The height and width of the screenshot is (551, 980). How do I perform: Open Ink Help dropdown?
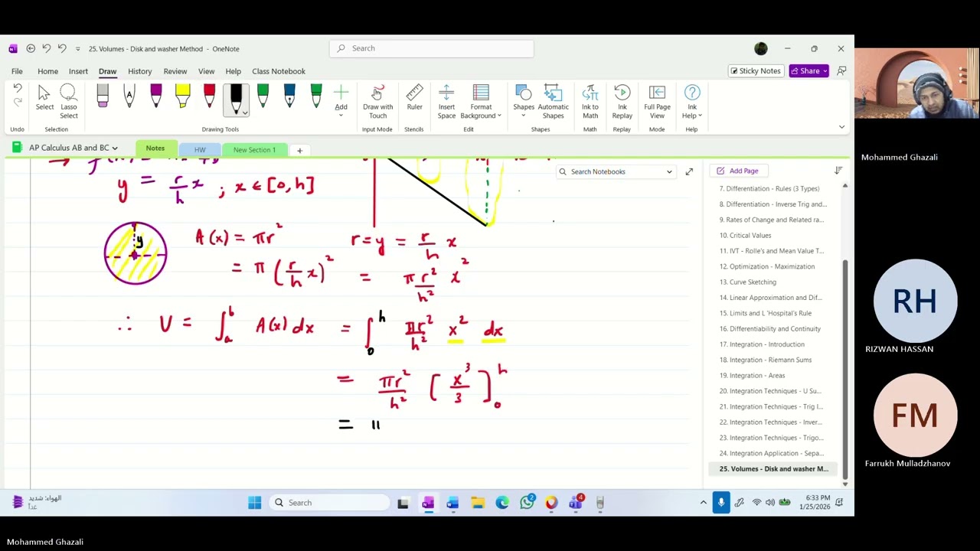click(692, 102)
